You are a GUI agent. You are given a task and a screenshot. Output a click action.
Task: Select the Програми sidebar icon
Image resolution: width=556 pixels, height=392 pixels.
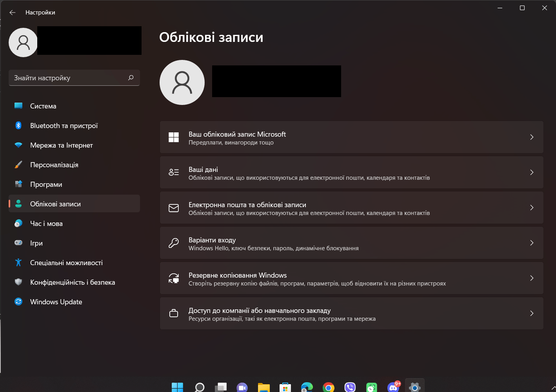pyautogui.click(x=18, y=184)
